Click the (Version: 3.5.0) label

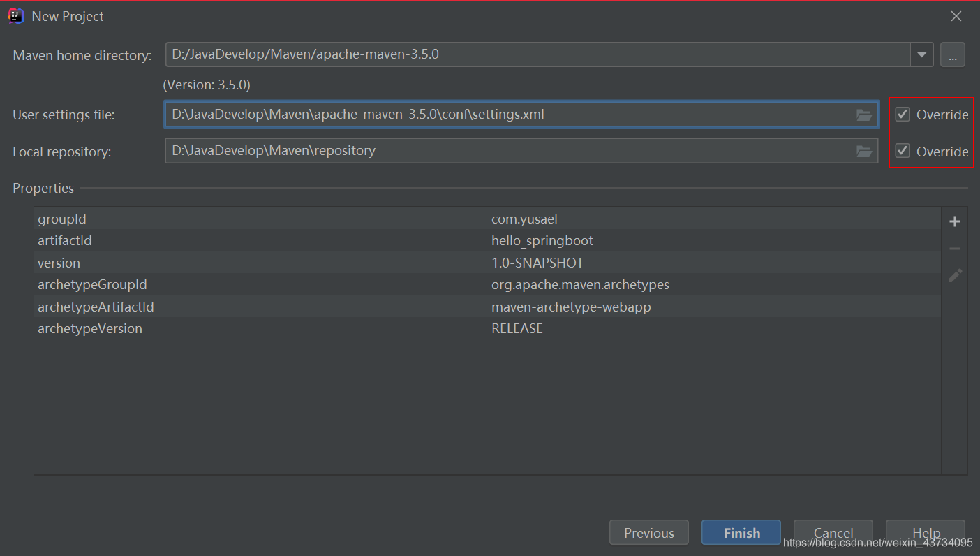tap(207, 85)
